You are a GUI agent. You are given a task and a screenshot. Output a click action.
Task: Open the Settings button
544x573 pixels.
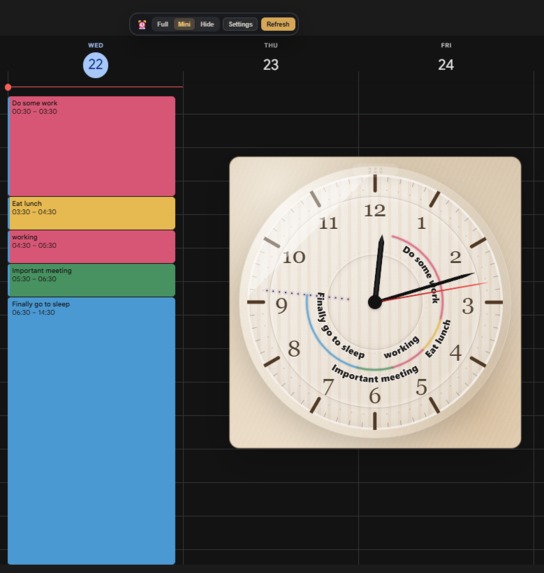(x=240, y=24)
